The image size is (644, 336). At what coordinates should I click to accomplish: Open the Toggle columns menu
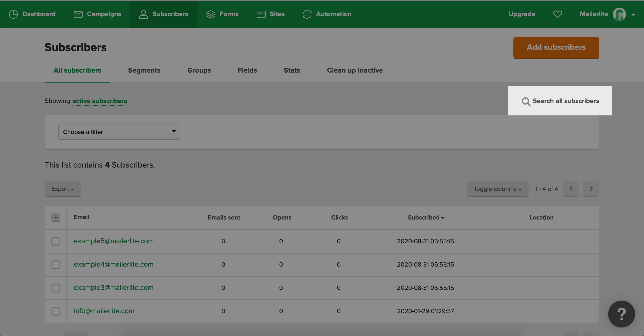pyautogui.click(x=497, y=189)
